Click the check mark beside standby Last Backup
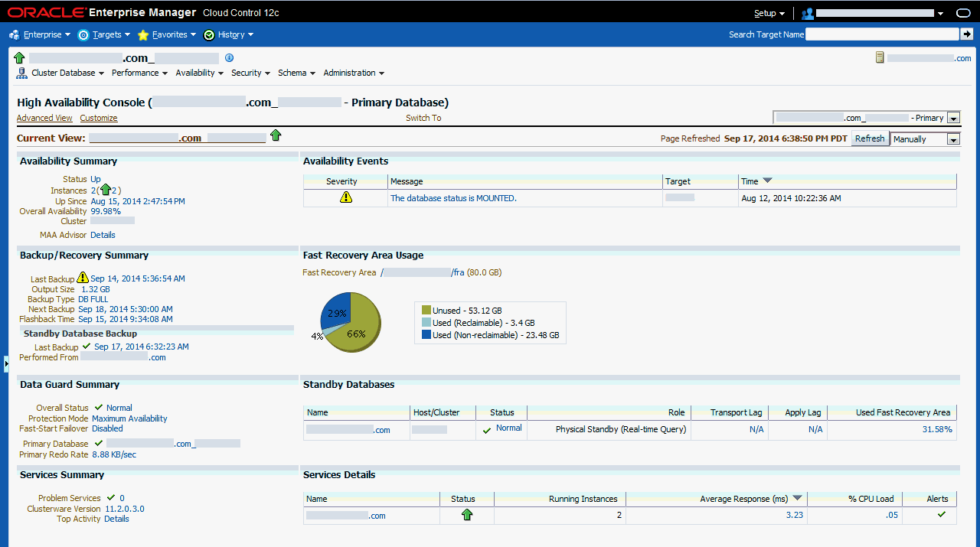 (x=87, y=347)
